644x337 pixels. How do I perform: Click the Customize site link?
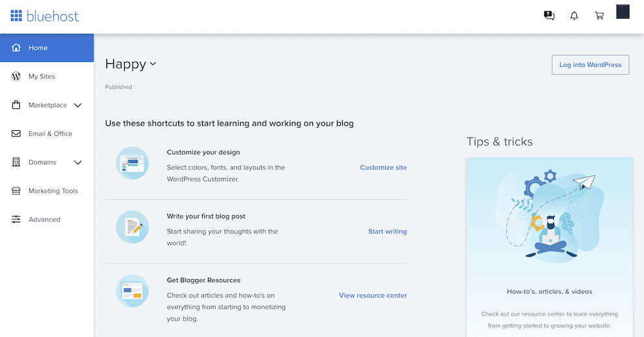[x=383, y=168]
